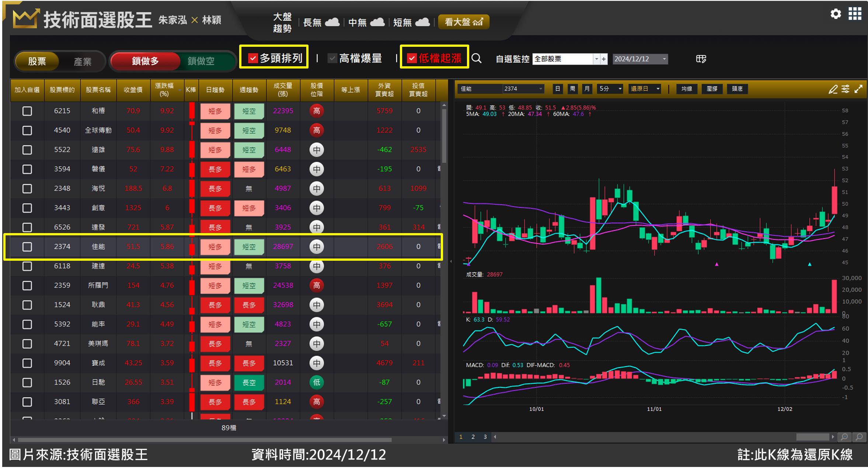Check the watchlist box for 5522 遠雄
Image resolution: width=868 pixels, height=471 pixels.
tap(27, 150)
